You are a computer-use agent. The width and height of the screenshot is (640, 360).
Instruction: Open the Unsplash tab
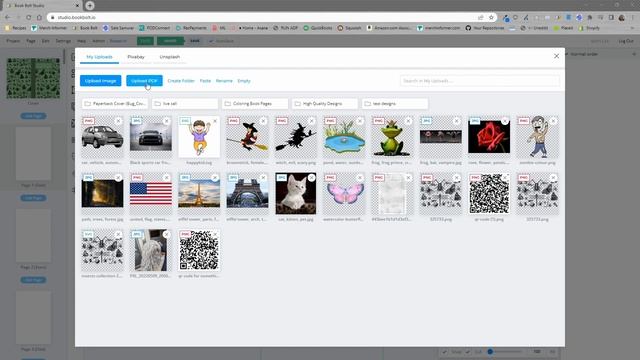click(170, 57)
